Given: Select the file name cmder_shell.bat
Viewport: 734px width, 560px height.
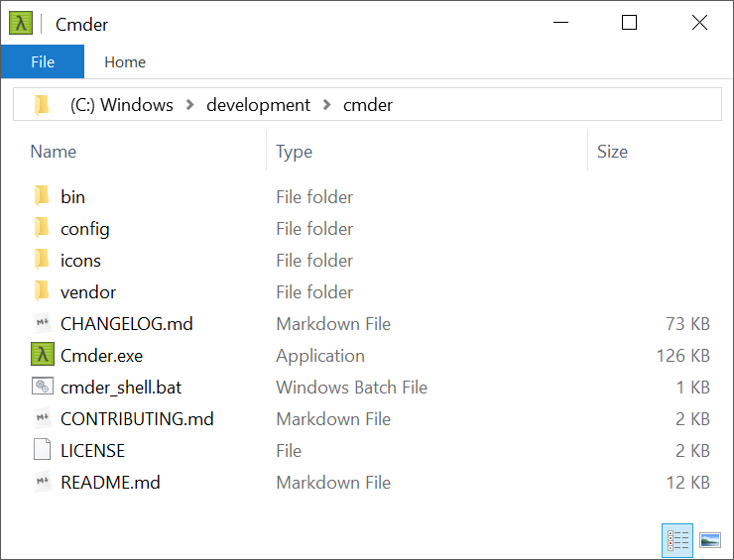Looking at the screenshot, I should tap(121, 388).
